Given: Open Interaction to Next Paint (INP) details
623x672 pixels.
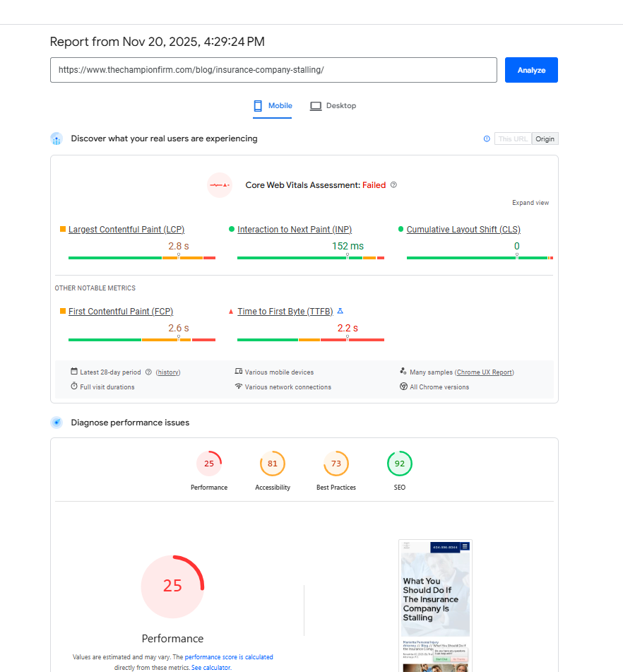Looking at the screenshot, I should pyautogui.click(x=295, y=230).
